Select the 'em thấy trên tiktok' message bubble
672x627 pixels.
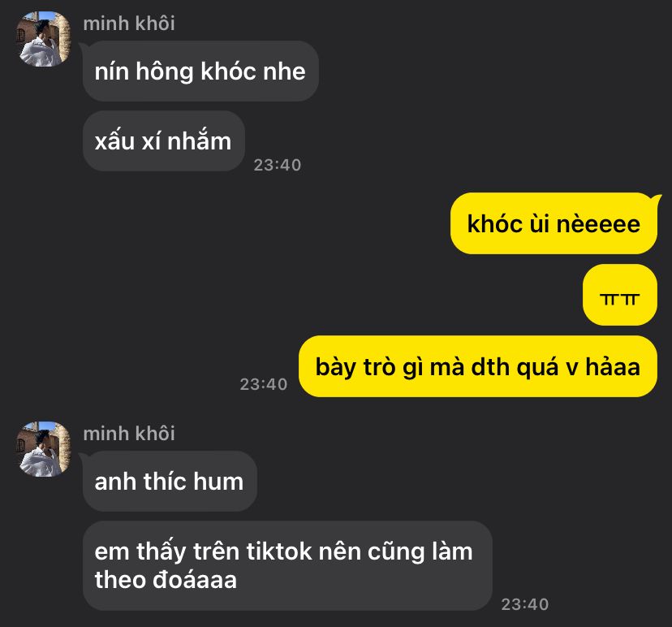coord(287,565)
